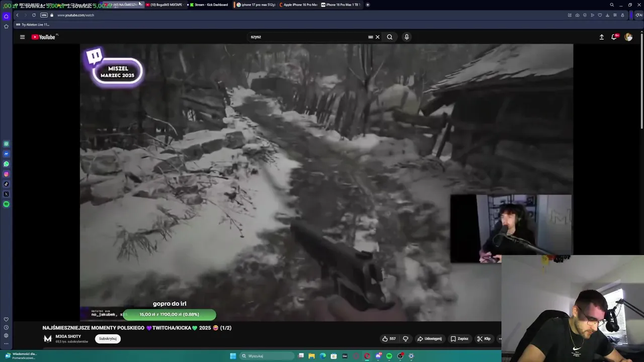644x362 pixels.
Task: Switch to the 'Apple iPhone 16 Pro Max' tab
Action: tap(298, 5)
